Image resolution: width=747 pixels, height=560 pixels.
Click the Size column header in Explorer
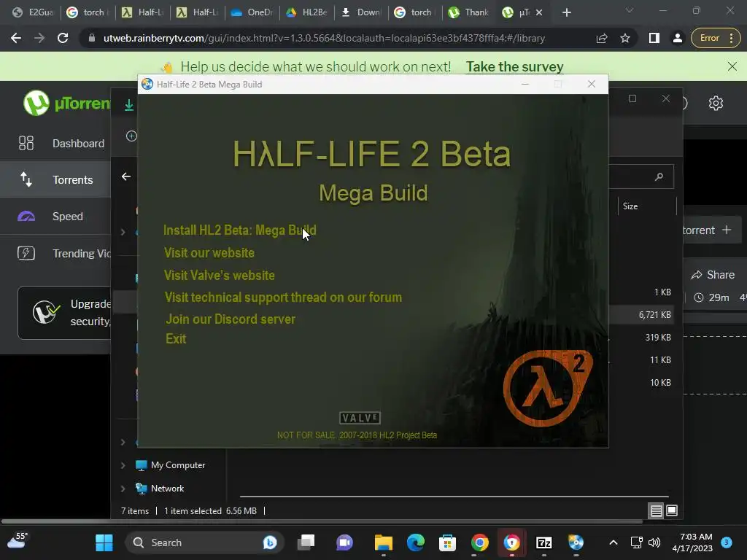630,206
